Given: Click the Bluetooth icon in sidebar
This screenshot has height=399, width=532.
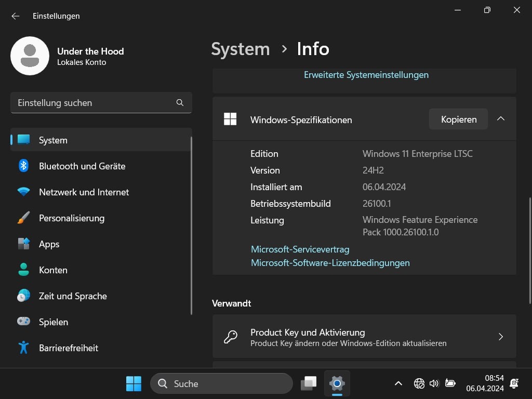Looking at the screenshot, I should pos(23,166).
